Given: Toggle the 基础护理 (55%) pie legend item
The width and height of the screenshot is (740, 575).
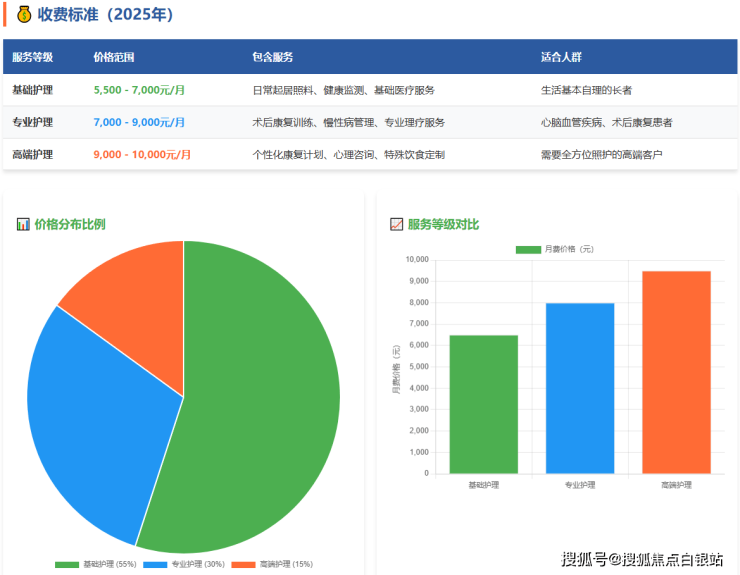Looking at the screenshot, I should click(x=96, y=565).
